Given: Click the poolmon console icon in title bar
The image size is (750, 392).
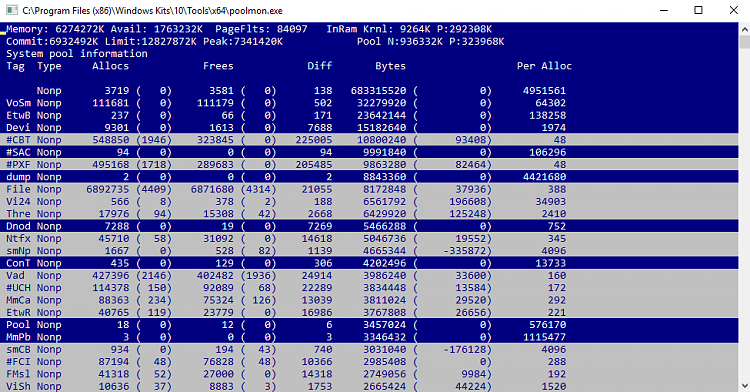Looking at the screenshot, I should (11, 10).
